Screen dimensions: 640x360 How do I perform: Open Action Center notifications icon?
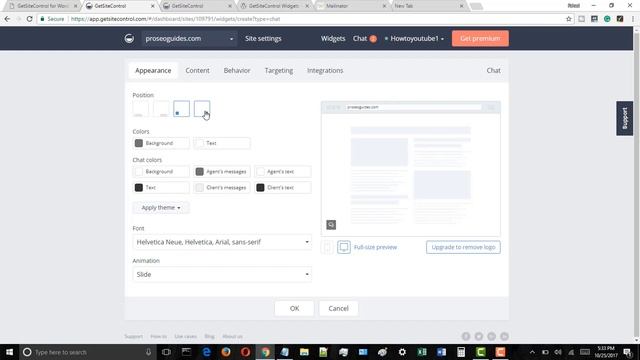[x=628, y=352]
